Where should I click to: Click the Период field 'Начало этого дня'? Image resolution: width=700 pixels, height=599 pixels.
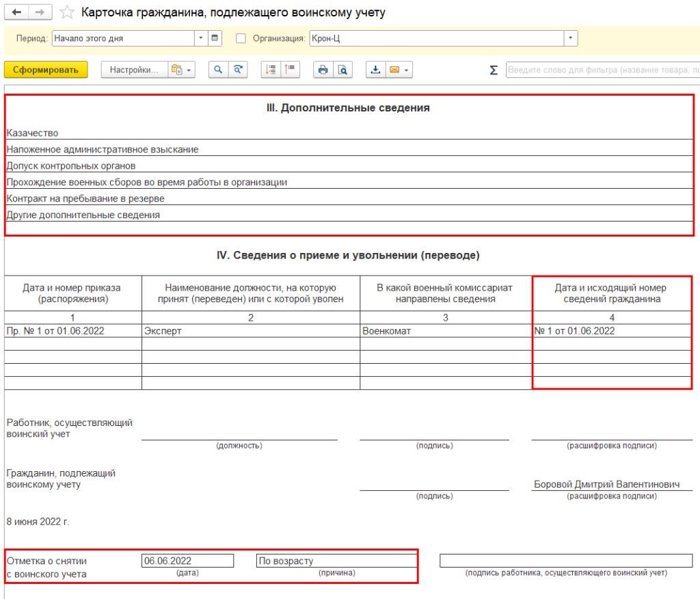(123, 38)
